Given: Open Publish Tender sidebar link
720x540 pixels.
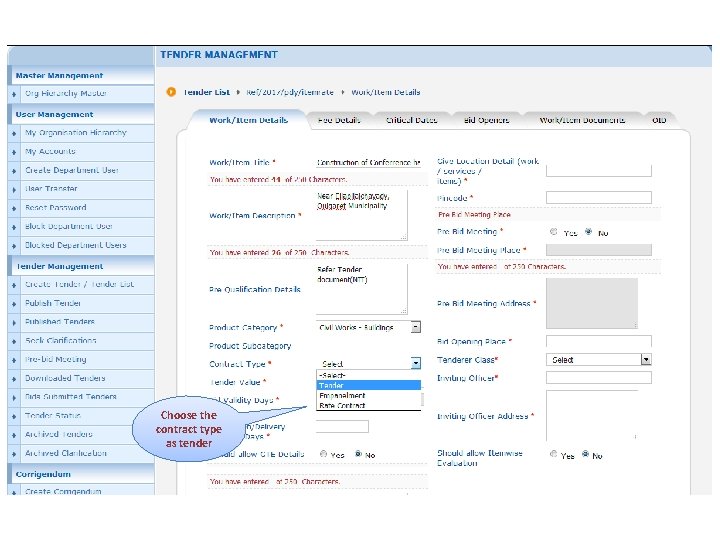Looking at the screenshot, I should tap(53, 303).
